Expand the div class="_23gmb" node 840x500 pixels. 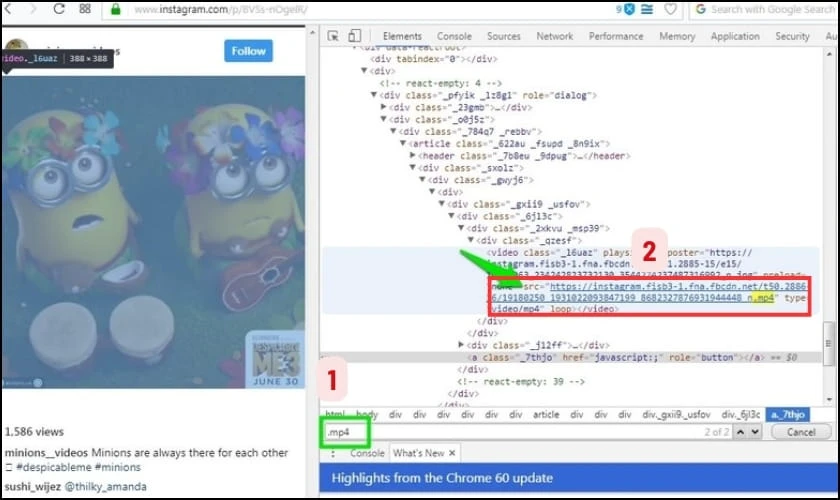384,107
